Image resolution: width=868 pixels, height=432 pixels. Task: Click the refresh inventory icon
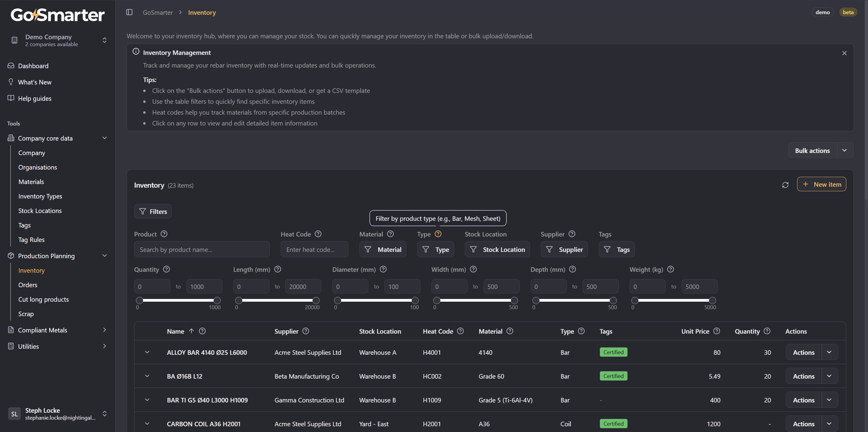pos(785,185)
